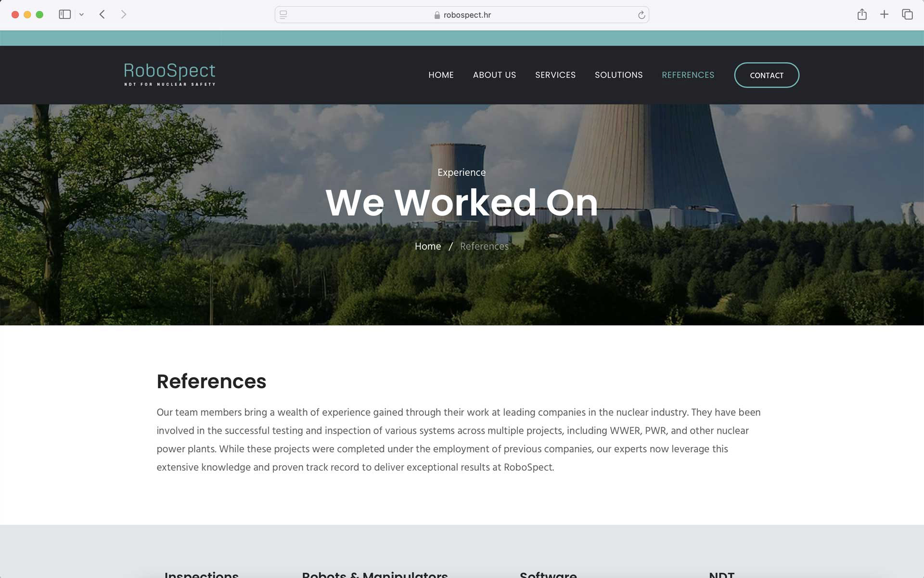924x578 pixels.
Task: Expand the sidebar tab groups chevron
Action: point(81,14)
